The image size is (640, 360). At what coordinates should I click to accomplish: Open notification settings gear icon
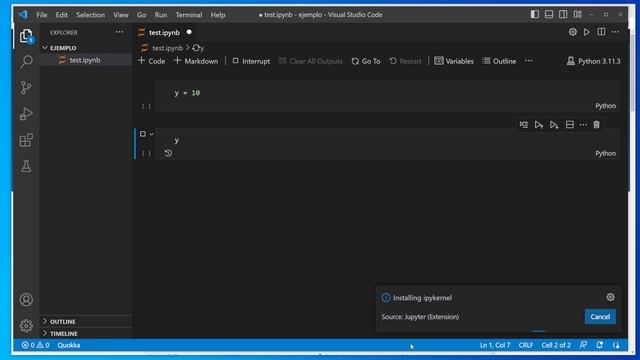[x=610, y=297]
